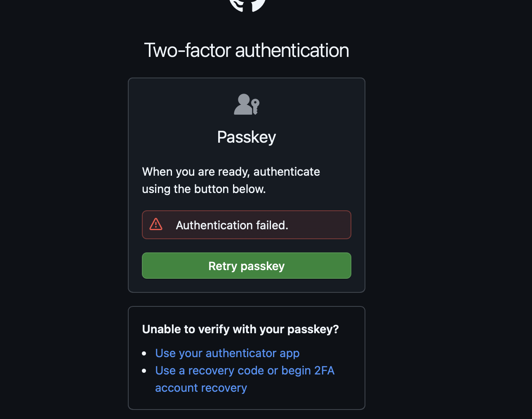Click the GitHub logo at the top
The height and width of the screenshot is (419, 532).
point(247,5)
